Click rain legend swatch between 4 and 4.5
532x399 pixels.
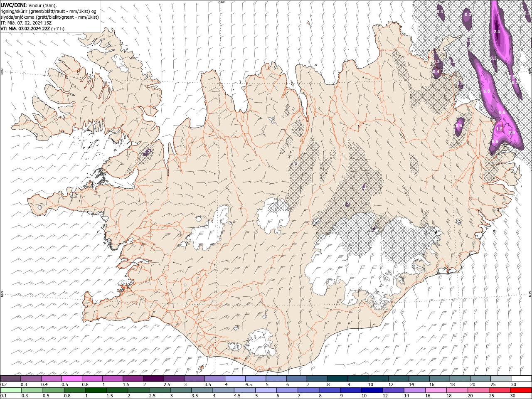[x=224, y=390]
